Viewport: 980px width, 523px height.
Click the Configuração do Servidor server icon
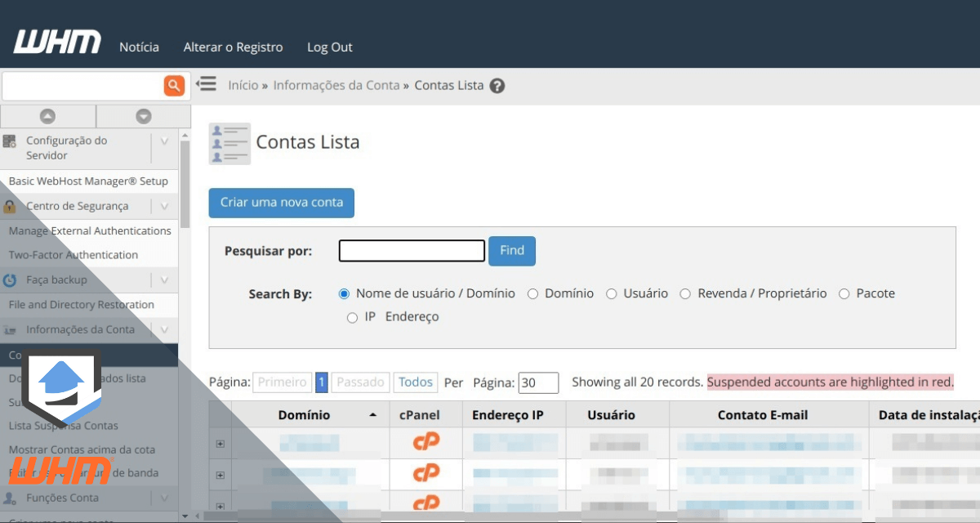click(10, 141)
